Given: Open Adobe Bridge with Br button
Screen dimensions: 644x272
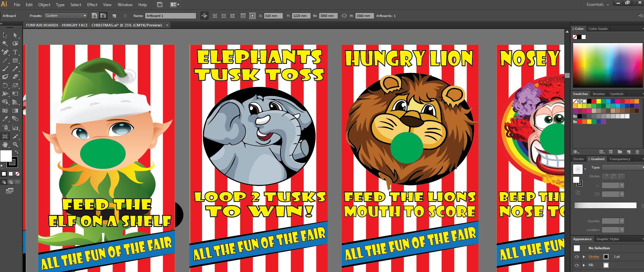Looking at the screenshot, I should [160, 5].
